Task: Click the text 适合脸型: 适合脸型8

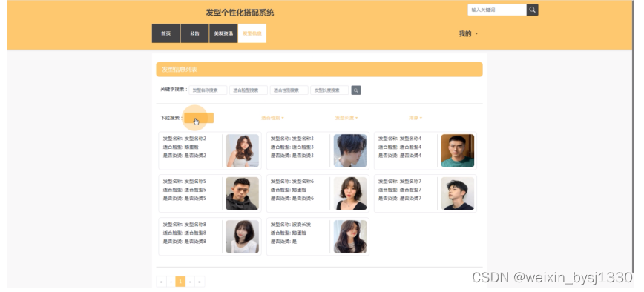Action: 185,233
